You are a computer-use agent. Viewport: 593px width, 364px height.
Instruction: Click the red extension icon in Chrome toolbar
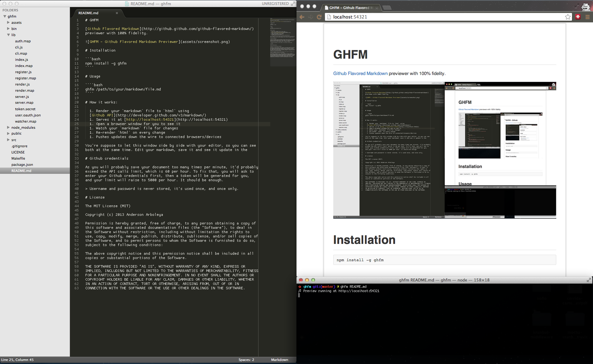(578, 17)
